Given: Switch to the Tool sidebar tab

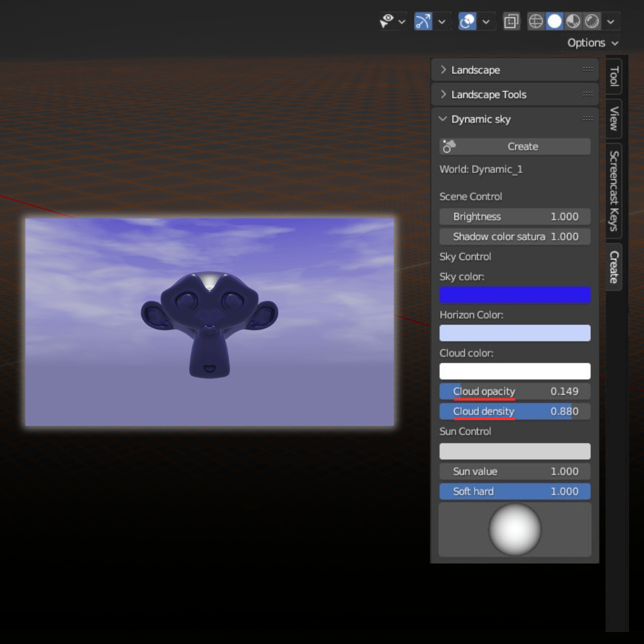Looking at the screenshot, I should [x=614, y=76].
